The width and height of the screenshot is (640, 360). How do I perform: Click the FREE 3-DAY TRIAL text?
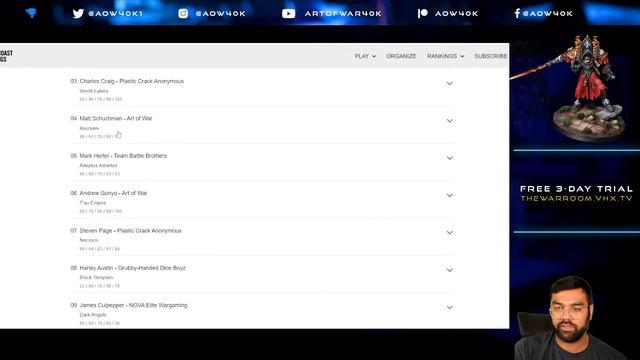pos(576,189)
